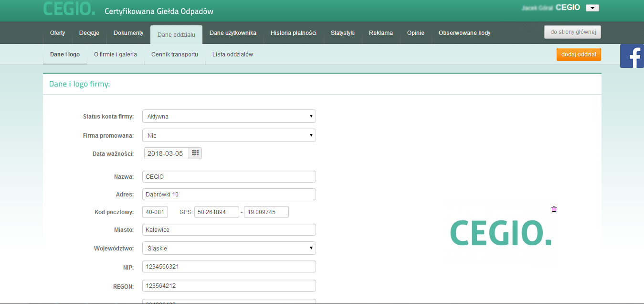Open Historia płatności section

pyautogui.click(x=294, y=33)
